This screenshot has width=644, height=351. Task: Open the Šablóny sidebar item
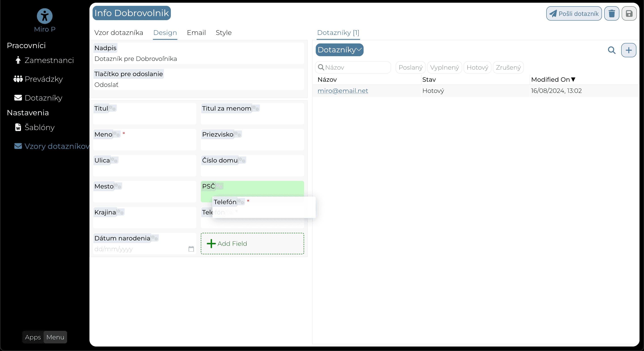click(34, 127)
